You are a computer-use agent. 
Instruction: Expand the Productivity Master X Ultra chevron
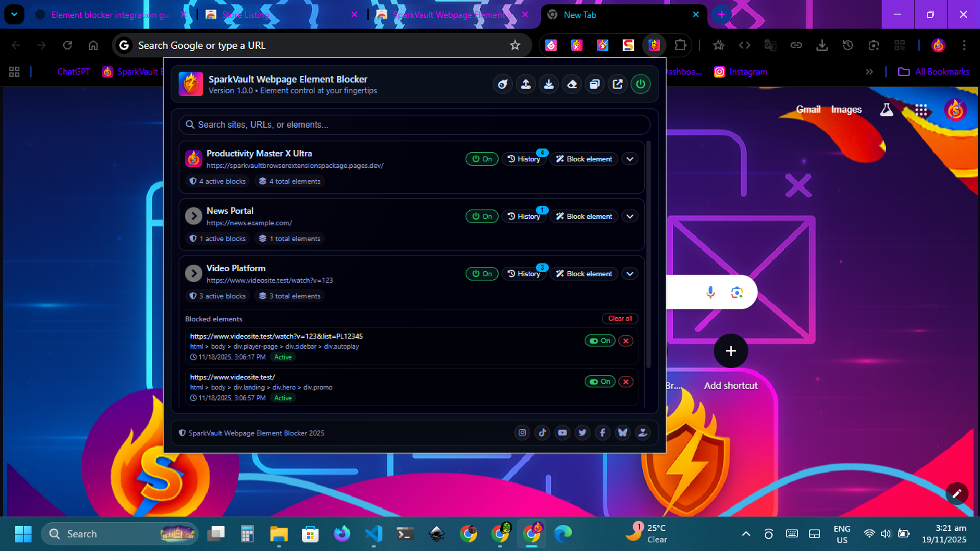[x=630, y=159]
